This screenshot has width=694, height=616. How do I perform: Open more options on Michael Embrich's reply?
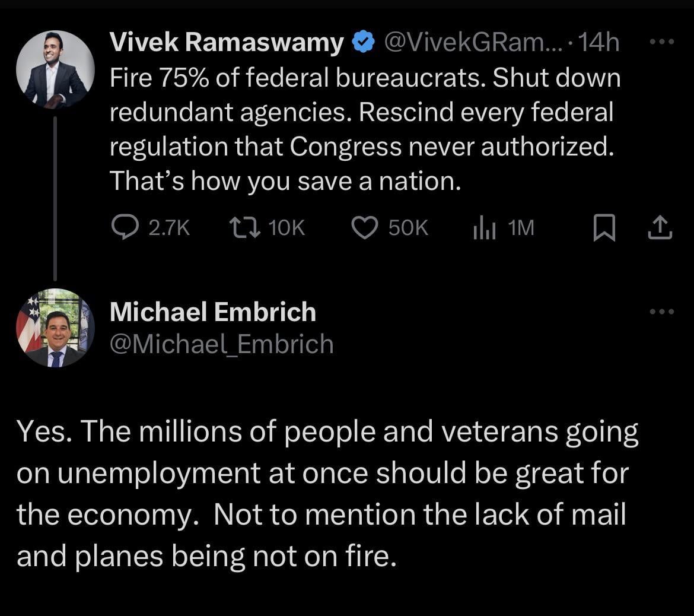click(x=662, y=312)
